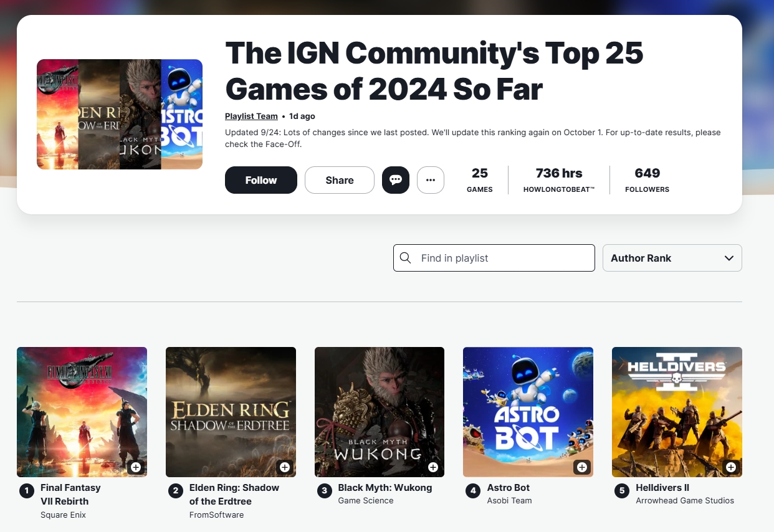Click the FromSoftware developer text

[x=216, y=515]
